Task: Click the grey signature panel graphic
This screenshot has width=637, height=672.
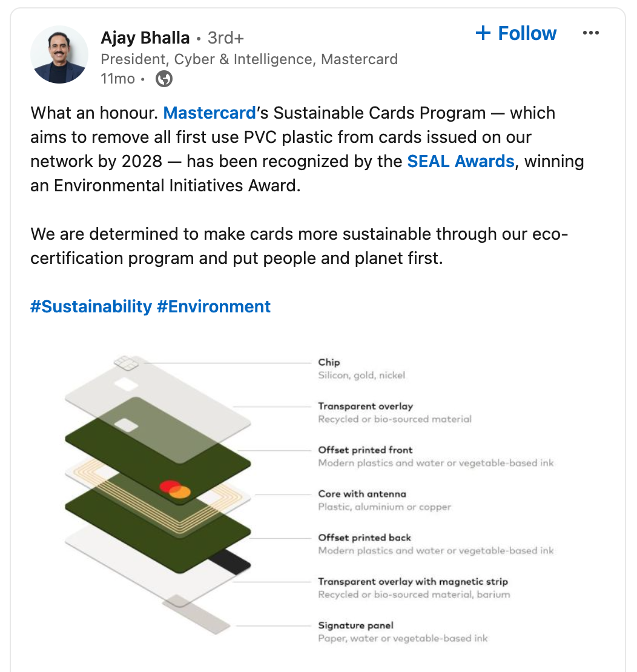Action: point(196,614)
